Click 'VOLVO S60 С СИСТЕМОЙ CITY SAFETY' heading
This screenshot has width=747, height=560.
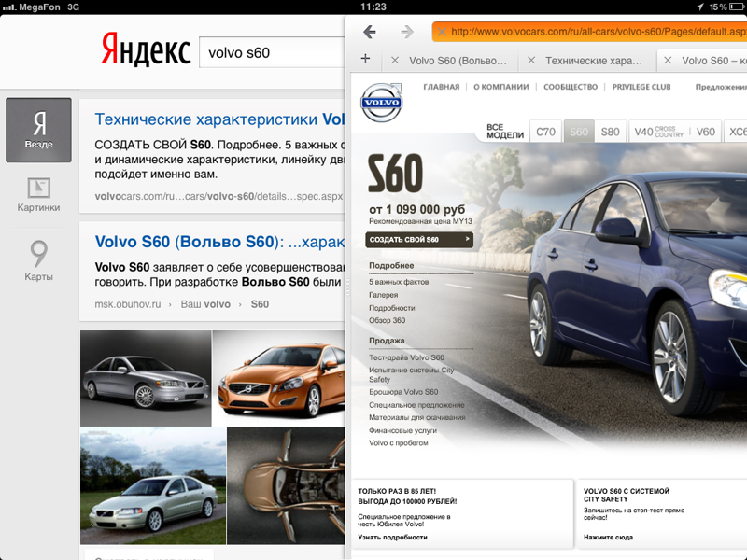(x=626, y=495)
